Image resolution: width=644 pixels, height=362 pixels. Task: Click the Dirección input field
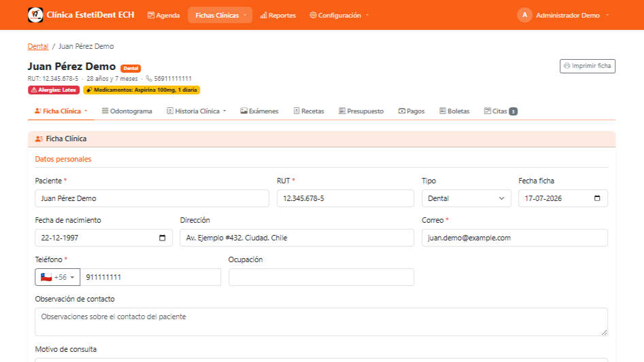296,238
